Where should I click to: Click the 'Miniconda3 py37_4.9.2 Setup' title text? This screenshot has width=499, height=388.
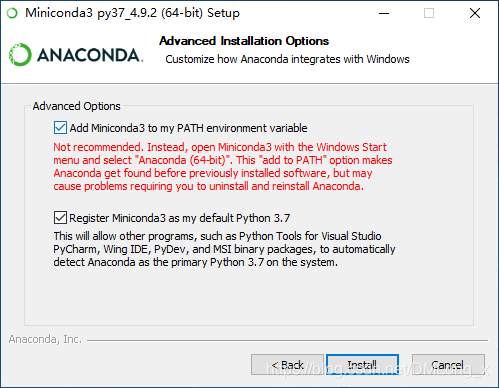point(132,13)
